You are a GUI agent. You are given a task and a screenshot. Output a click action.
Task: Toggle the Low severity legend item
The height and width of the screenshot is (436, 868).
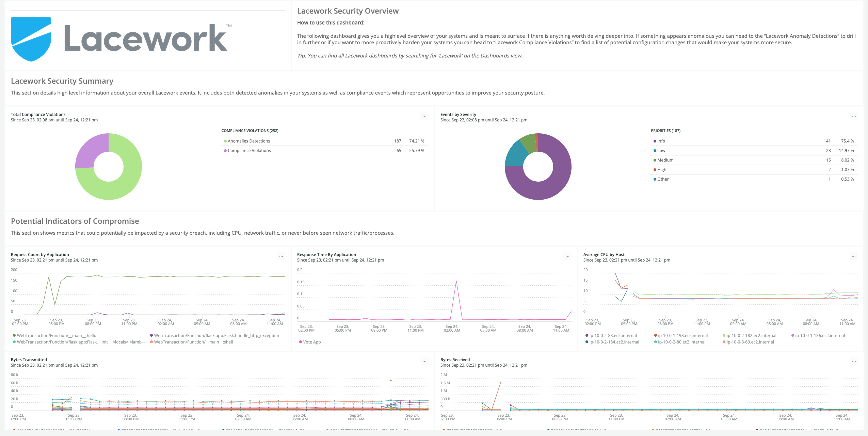(x=661, y=151)
